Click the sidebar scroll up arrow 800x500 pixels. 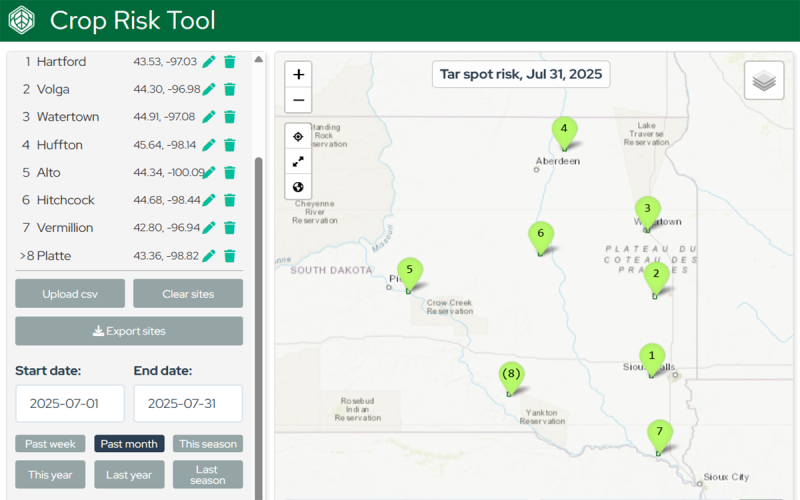point(259,60)
